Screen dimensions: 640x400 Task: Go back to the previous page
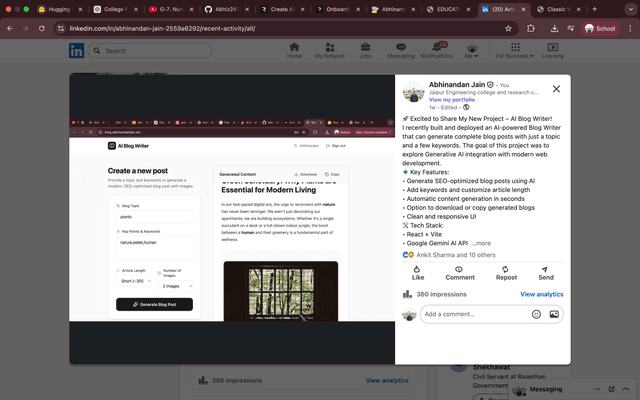(x=10, y=29)
